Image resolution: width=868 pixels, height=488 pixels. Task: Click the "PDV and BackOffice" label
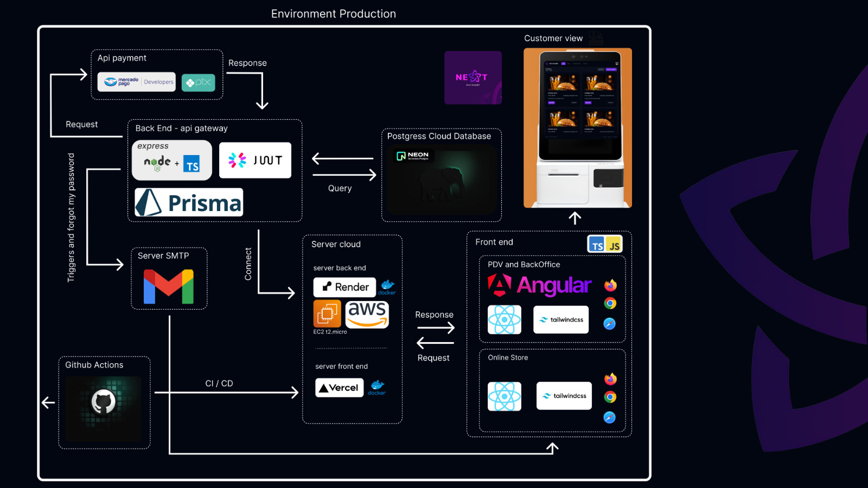point(524,265)
